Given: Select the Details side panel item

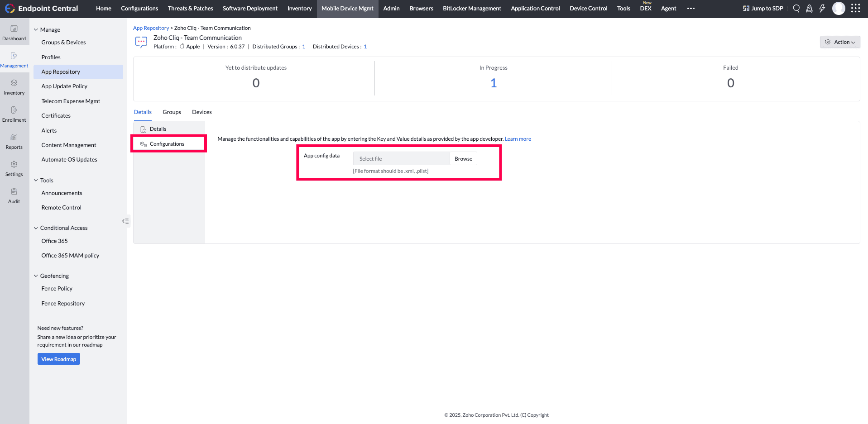Looking at the screenshot, I should pos(169,129).
